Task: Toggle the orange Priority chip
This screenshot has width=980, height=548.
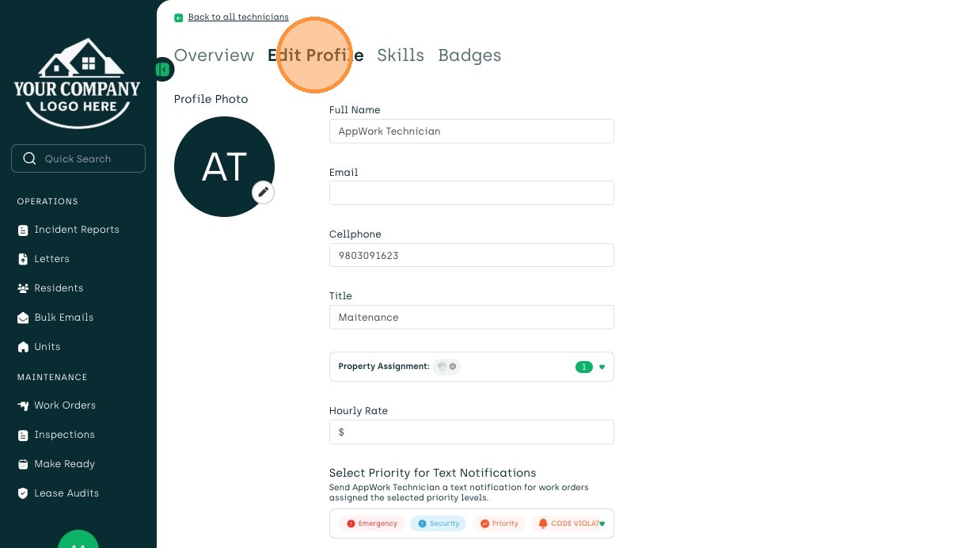Action: tap(499, 523)
